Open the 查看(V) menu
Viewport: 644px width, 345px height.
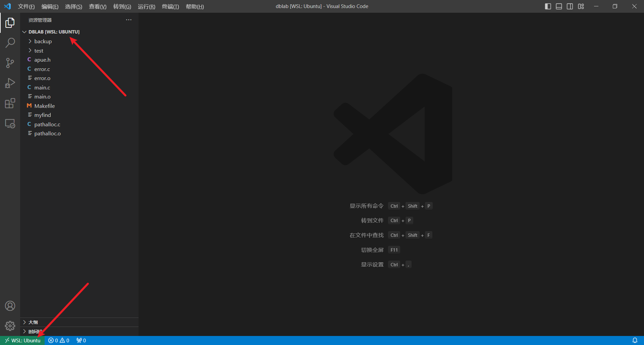coord(98,6)
